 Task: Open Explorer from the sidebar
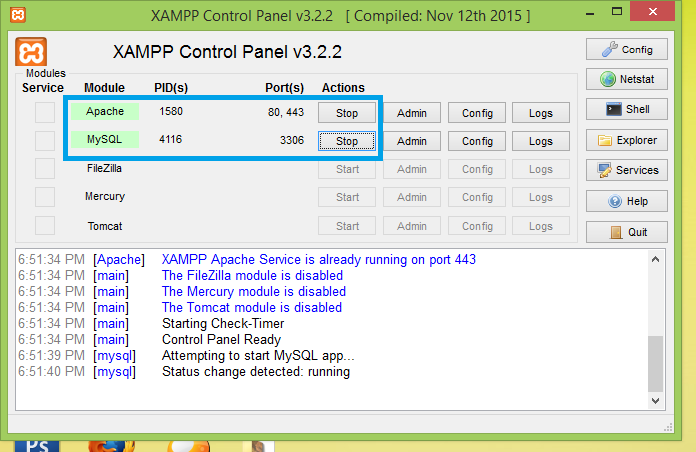(626, 140)
